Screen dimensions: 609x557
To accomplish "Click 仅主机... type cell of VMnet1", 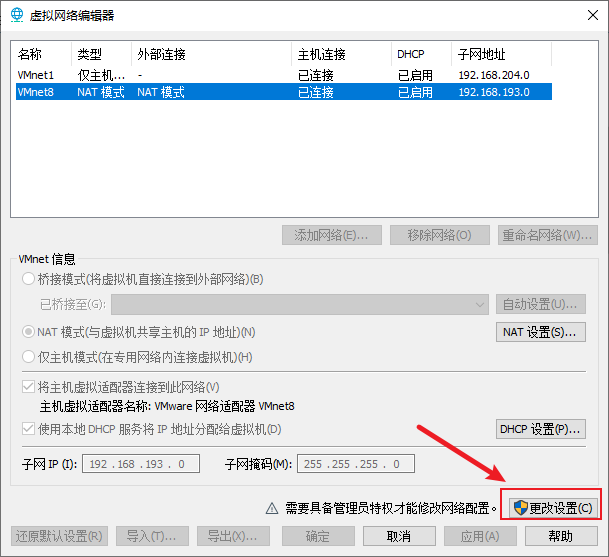I will click(x=101, y=75).
